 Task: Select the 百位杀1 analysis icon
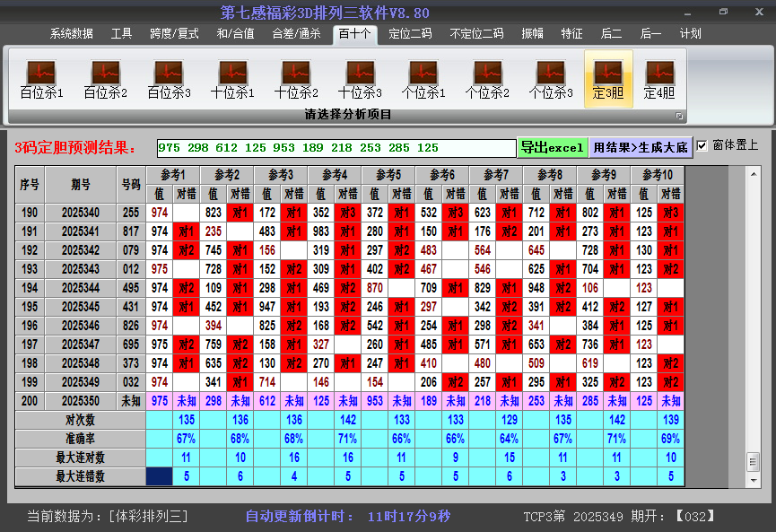point(41,79)
